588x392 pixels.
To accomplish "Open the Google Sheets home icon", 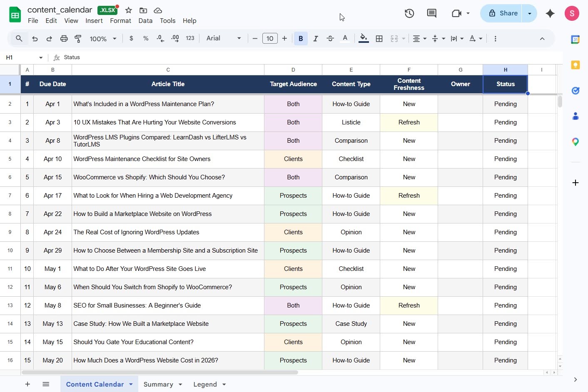I will (15, 15).
